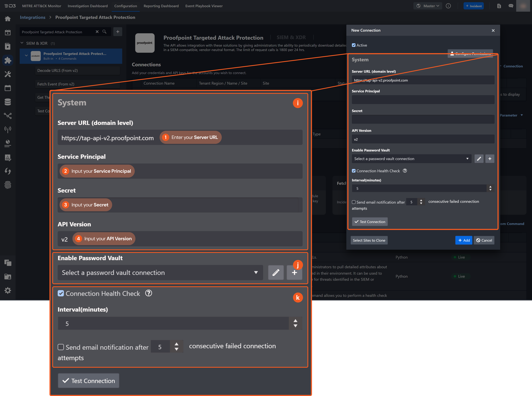This screenshot has width=532, height=396.
Task: Click the Select Sites to Clone button
Action: click(x=369, y=240)
